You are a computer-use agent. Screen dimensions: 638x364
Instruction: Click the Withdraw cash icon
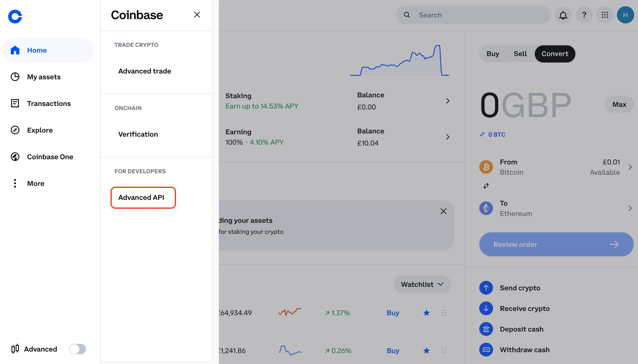point(486,350)
